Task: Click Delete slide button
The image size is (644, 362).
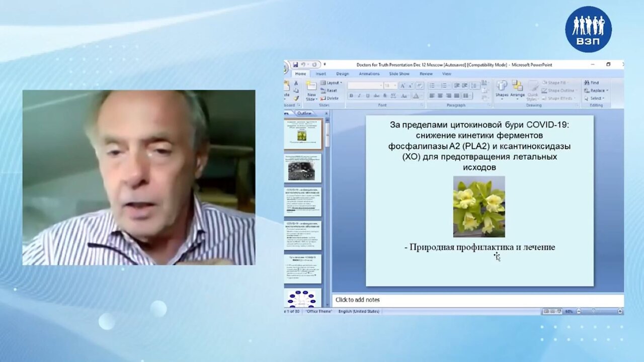Action: pyautogui.click(x=329, y=99)
